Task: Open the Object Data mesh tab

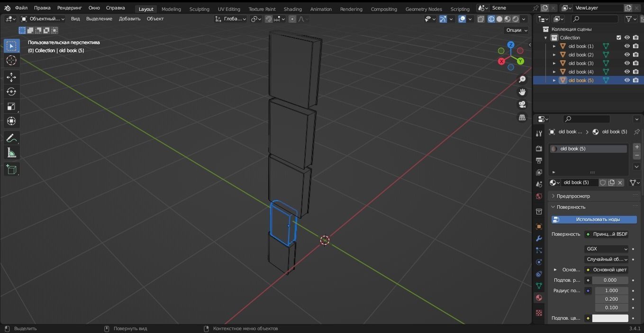Action: point(539,286)
